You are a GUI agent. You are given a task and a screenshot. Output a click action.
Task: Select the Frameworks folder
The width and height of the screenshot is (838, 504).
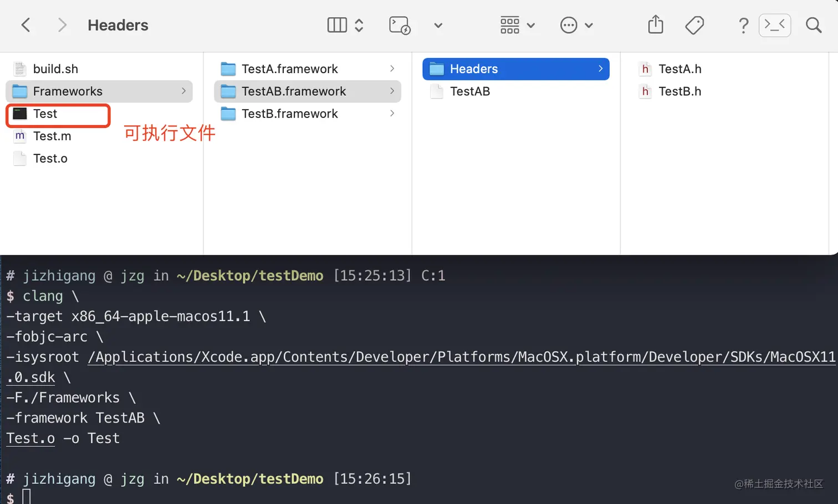tap(68, 91)
